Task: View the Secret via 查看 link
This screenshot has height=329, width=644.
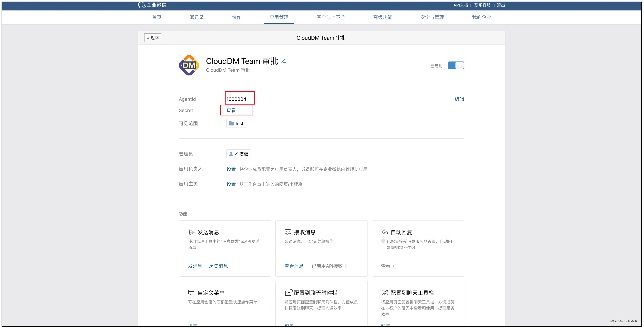Action: click(231, 110)
